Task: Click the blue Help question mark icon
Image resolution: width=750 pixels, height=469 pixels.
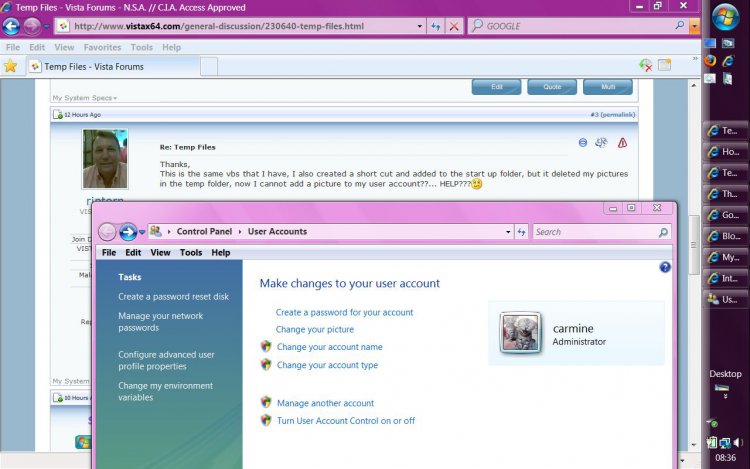Action: pos(665,267)
